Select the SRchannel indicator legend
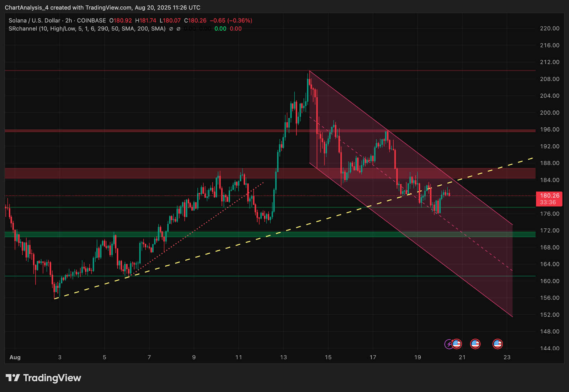Screen dimensions: 569x392 [87, 29]
